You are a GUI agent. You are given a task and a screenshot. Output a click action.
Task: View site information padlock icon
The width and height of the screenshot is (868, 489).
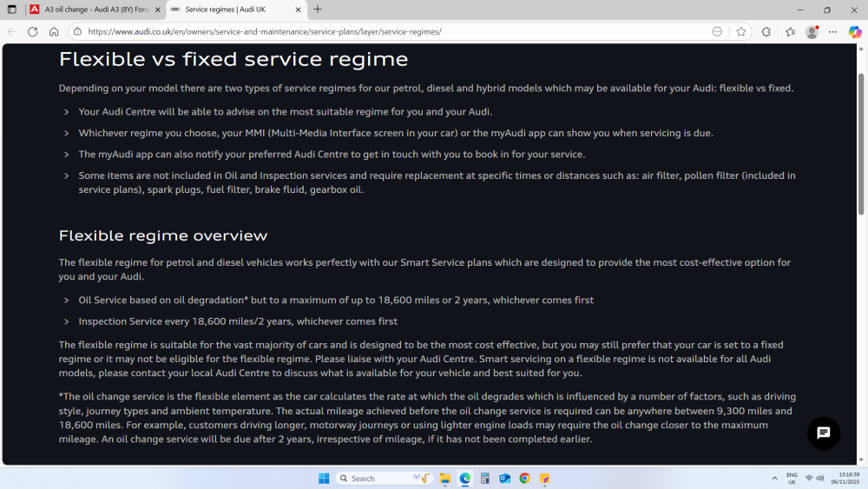(x=77, y=31)
